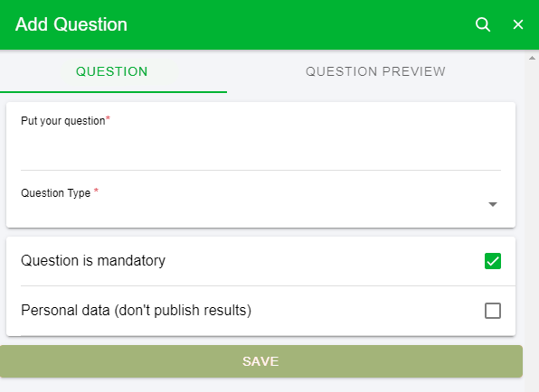Click the Add Question header title

[71, 24]
